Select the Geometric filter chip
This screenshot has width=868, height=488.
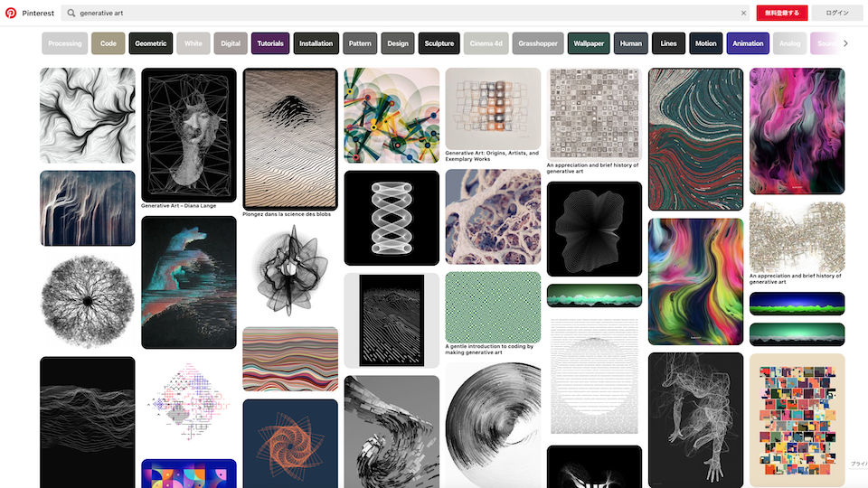coord(151,43)
